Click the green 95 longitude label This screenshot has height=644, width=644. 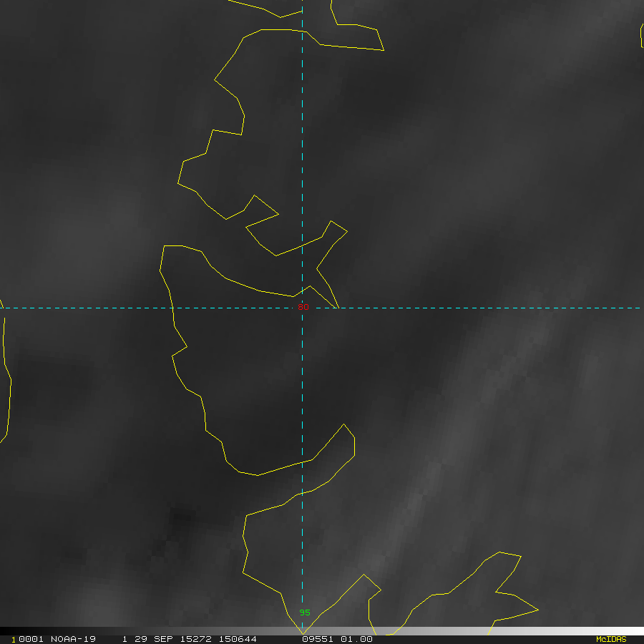(305, 613)
